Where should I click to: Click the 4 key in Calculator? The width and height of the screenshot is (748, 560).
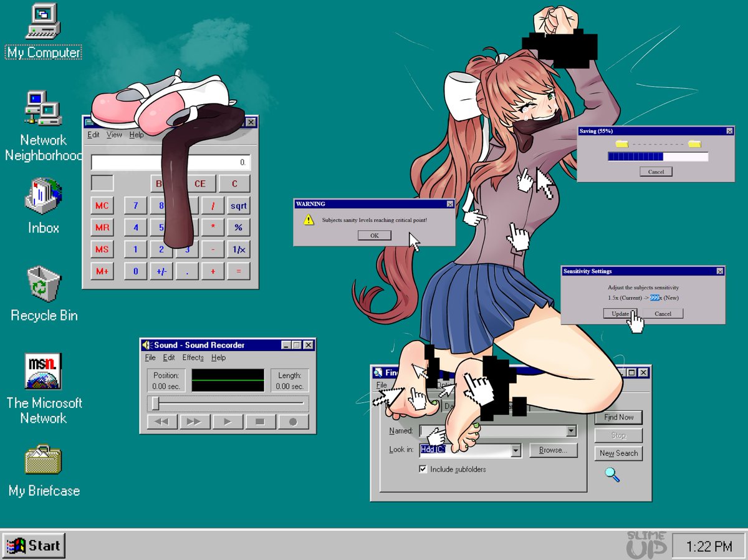pos(135,228)
